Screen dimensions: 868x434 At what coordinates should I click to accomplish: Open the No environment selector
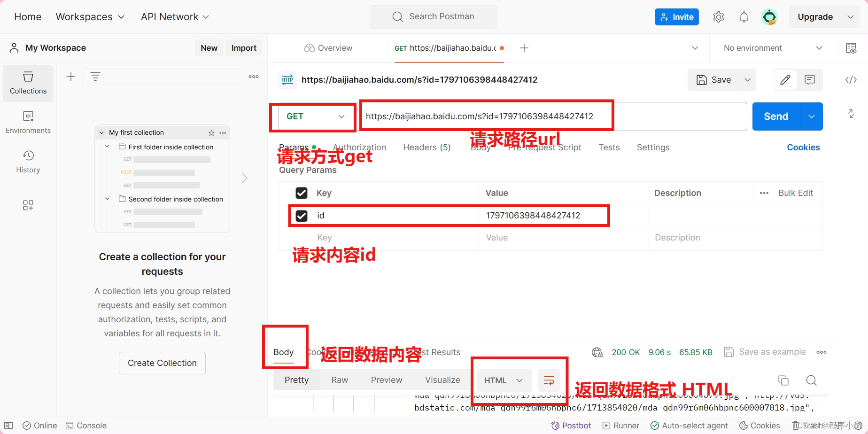[x=773, y=48]
